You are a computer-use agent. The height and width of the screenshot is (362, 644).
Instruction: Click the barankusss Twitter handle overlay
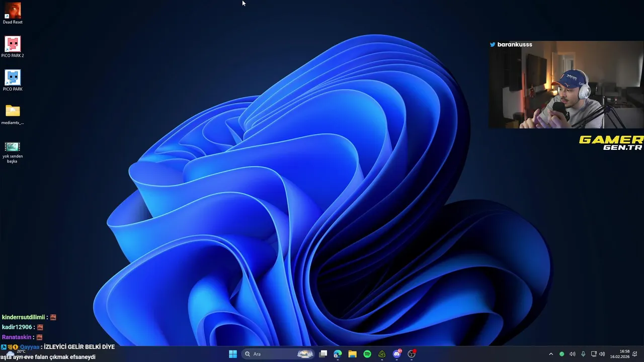click(x=511, y=44)
